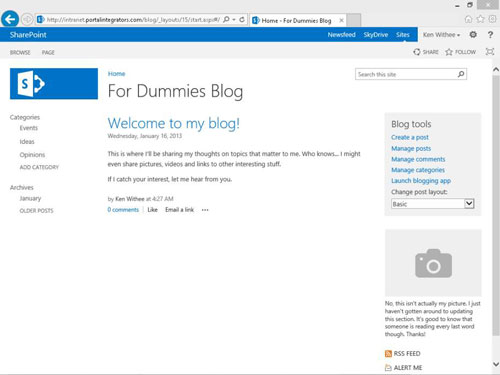Expand the Change post layout dropdown
The width and height of the screenshot is (500, 375).
[x=469, y=204]
